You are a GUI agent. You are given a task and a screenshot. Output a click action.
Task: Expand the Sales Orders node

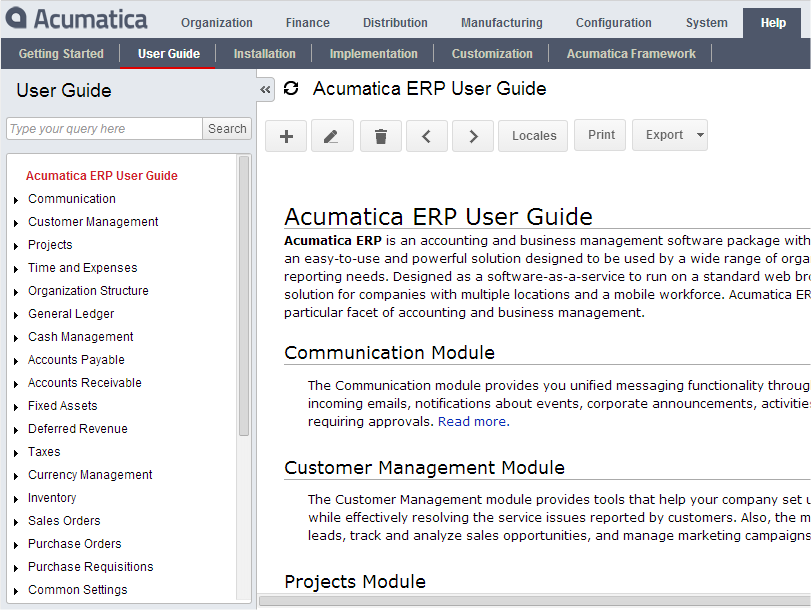[x=16, y=522]
